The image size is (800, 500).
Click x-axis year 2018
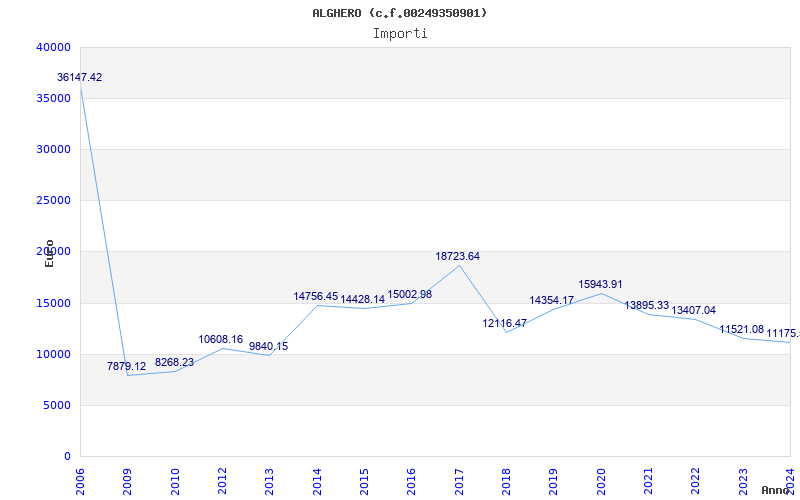click(x=506, y=481)
